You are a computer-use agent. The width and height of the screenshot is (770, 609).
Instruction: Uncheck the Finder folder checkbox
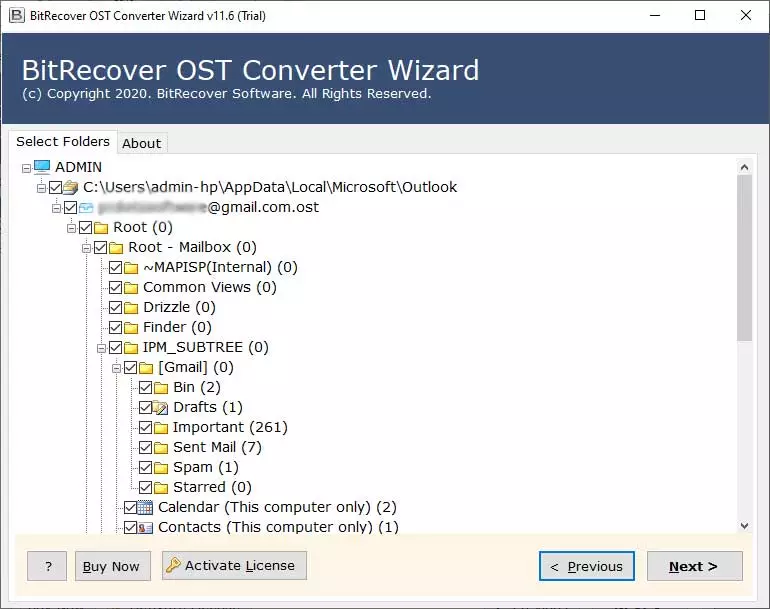(115, 328)
